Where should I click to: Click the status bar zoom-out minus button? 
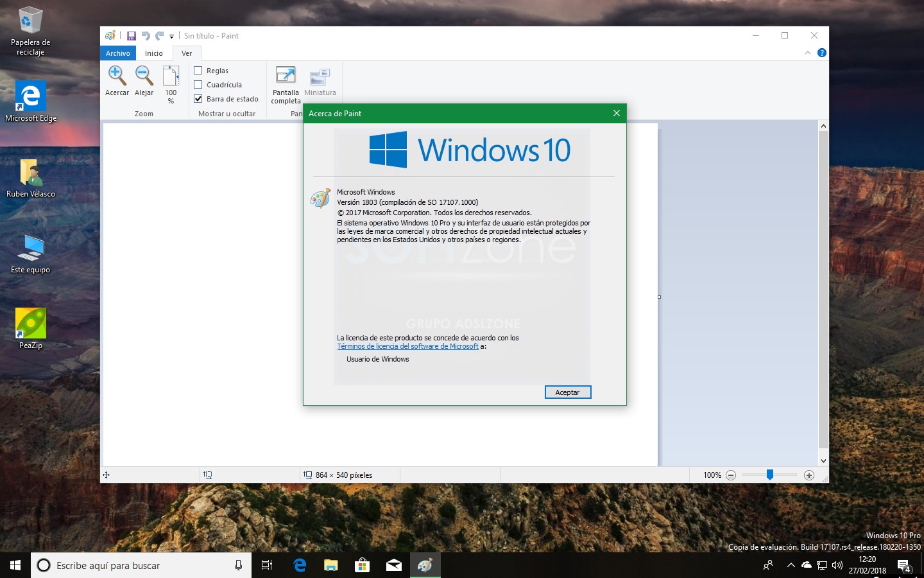[x=731, y=475]
